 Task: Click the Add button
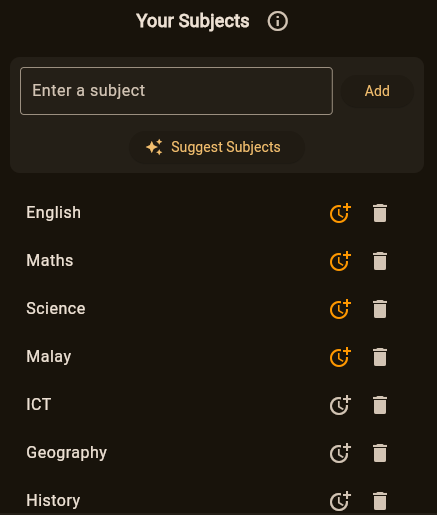tap(377, 91)
